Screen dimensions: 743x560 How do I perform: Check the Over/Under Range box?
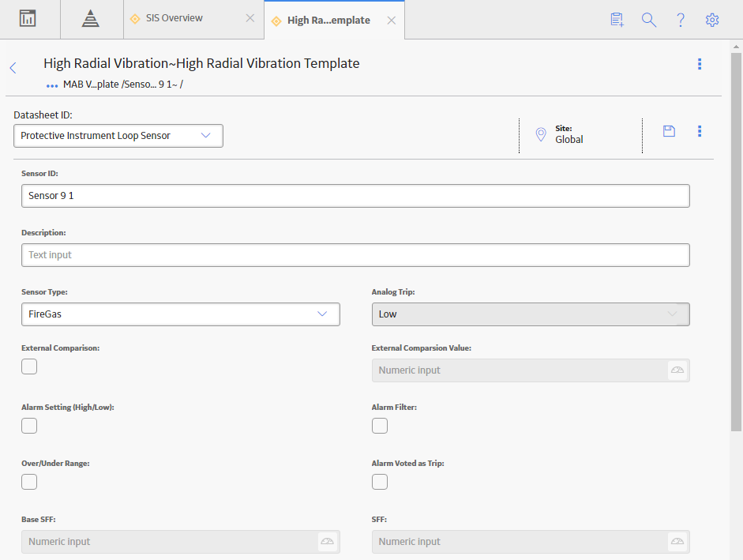pyautogui.click(x=29, y=482)
